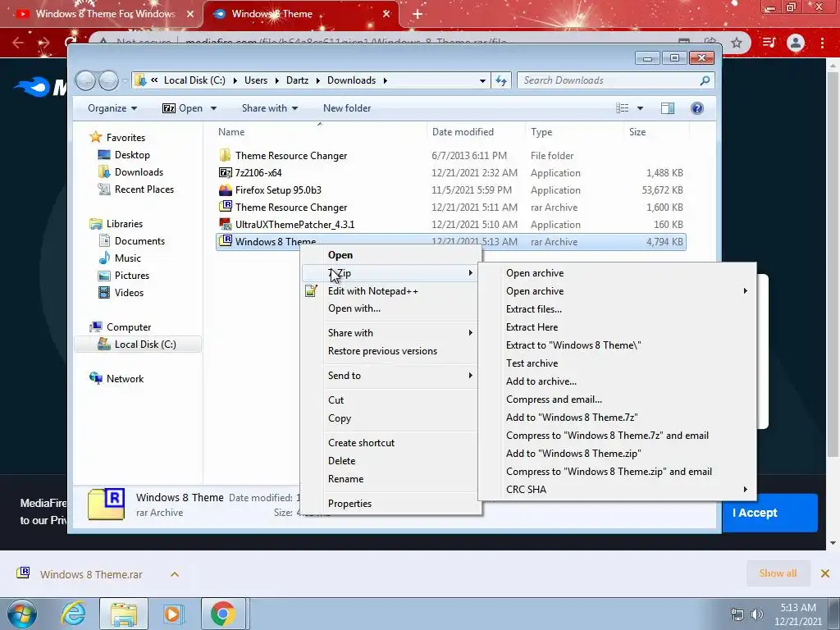Open Share with toolbar dropdown
Screen dimensions: 840x630
(269, 108)
